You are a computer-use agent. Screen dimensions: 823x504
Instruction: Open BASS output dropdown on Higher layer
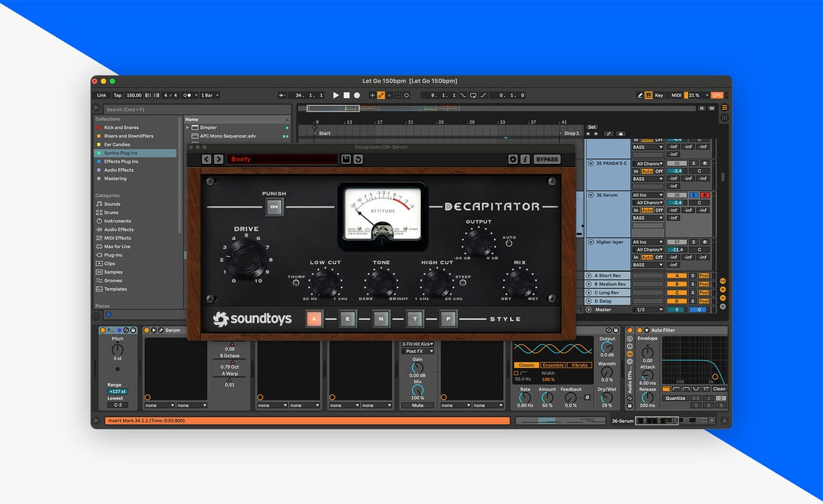click(648, 265)
